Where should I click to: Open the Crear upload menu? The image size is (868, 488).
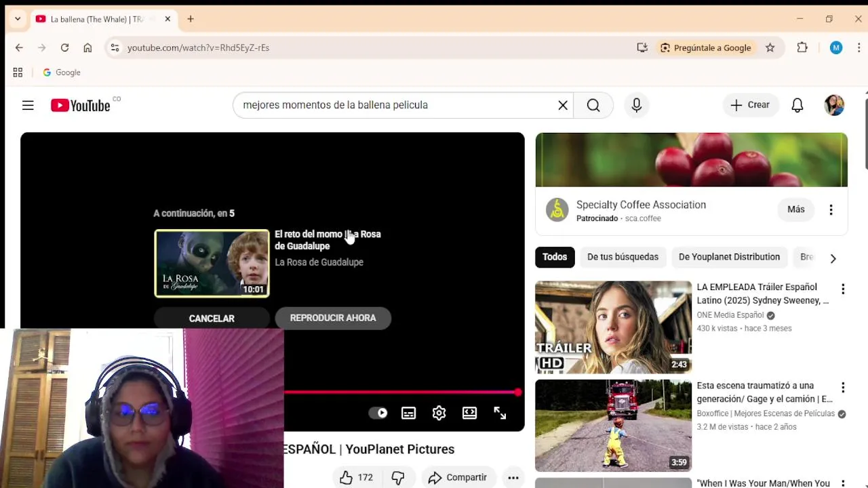point(750,105)
